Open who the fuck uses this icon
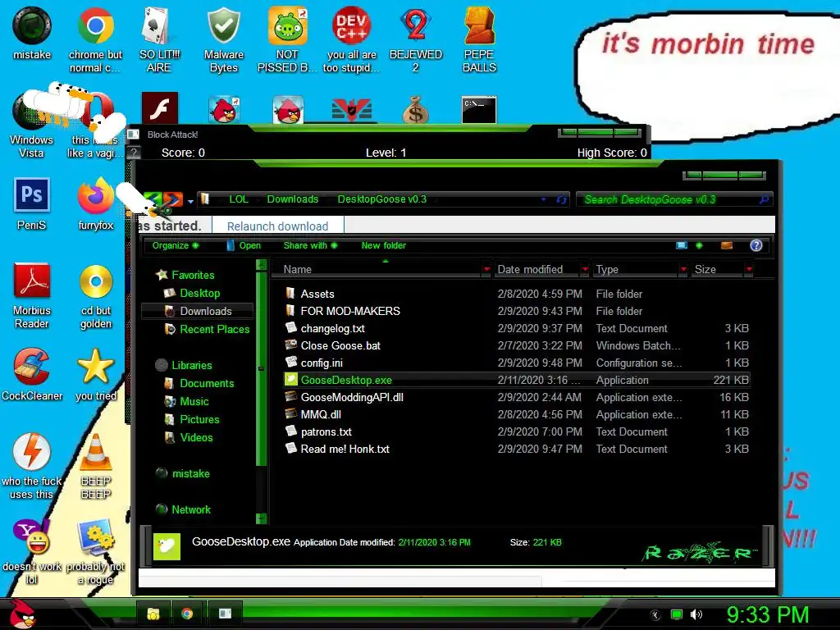 point(32,466)
